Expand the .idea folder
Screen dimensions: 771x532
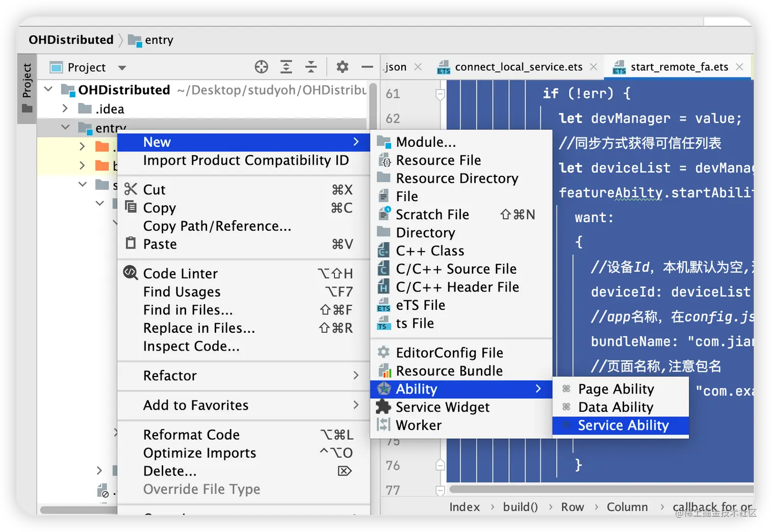(65, 108)
